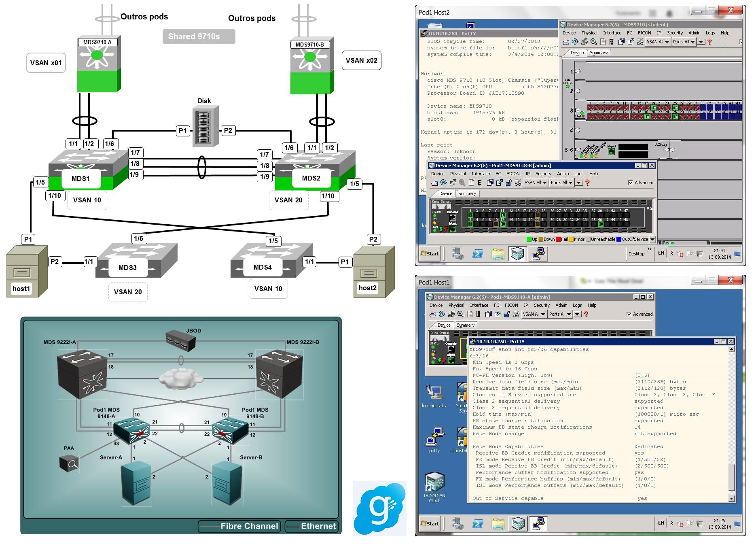
Task: Click lock security icon in MDS9148-B toolbar
Action: point(509,183)
